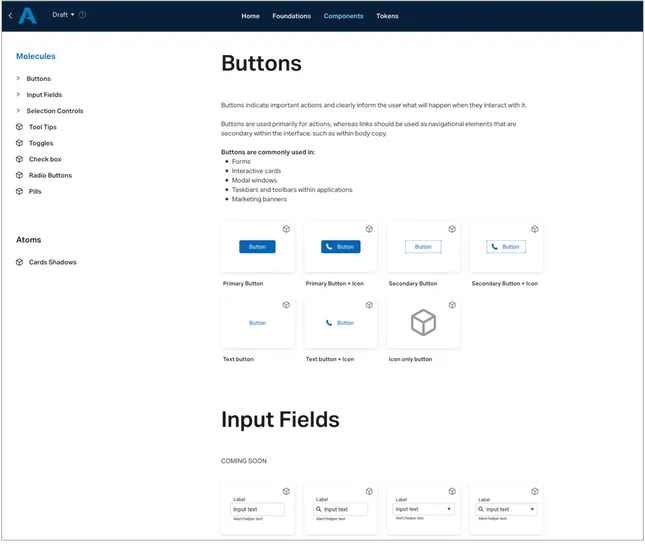The height and width of the screenshot is (544, 645).
Task: Click the help question mark icon
Action: click(82, 15)
